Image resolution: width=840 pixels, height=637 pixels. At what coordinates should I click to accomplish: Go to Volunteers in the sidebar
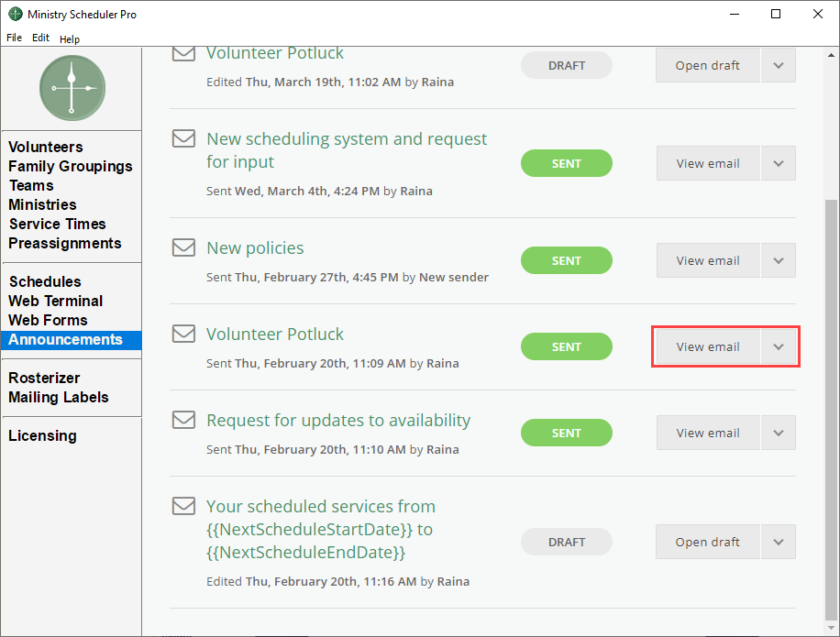click(46, 147)
